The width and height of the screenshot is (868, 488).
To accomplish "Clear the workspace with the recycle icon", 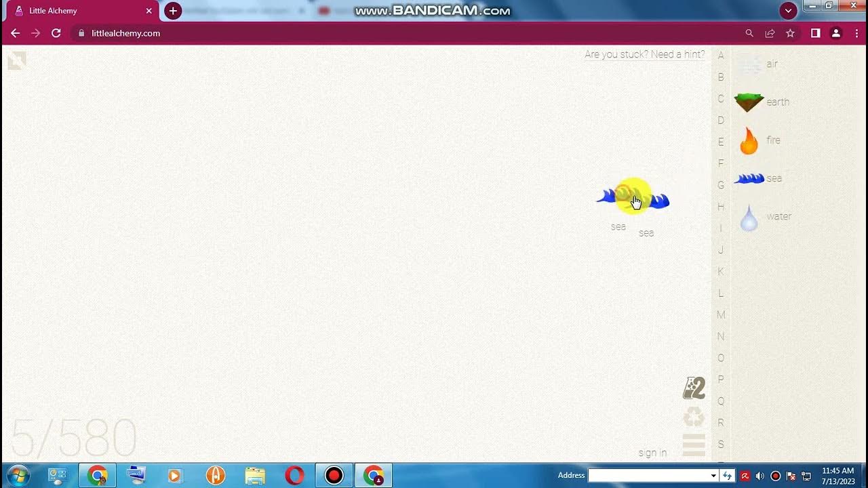I will (694, 417).
